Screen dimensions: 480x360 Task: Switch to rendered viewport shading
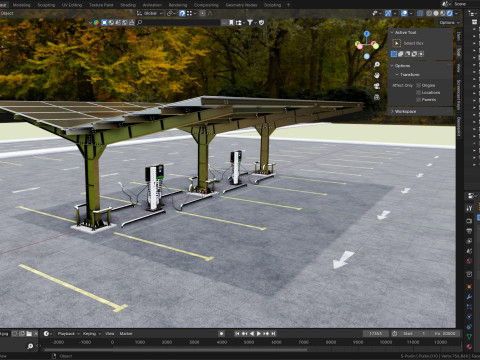click(449, 13)
